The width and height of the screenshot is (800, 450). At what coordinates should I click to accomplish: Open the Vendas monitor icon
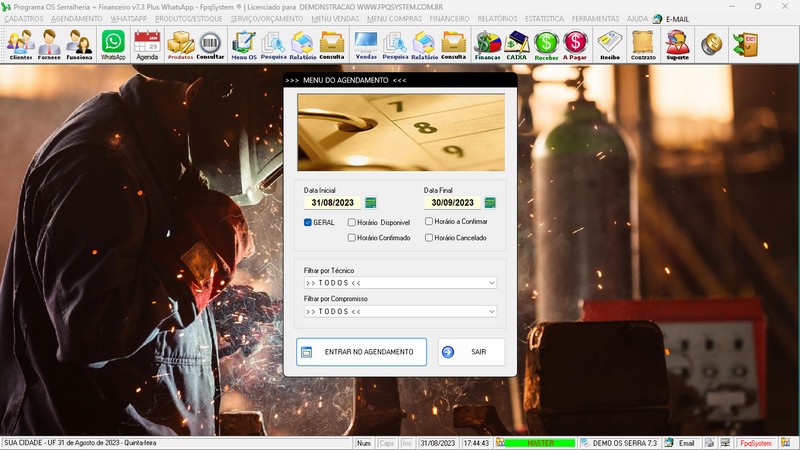point(366,44)
